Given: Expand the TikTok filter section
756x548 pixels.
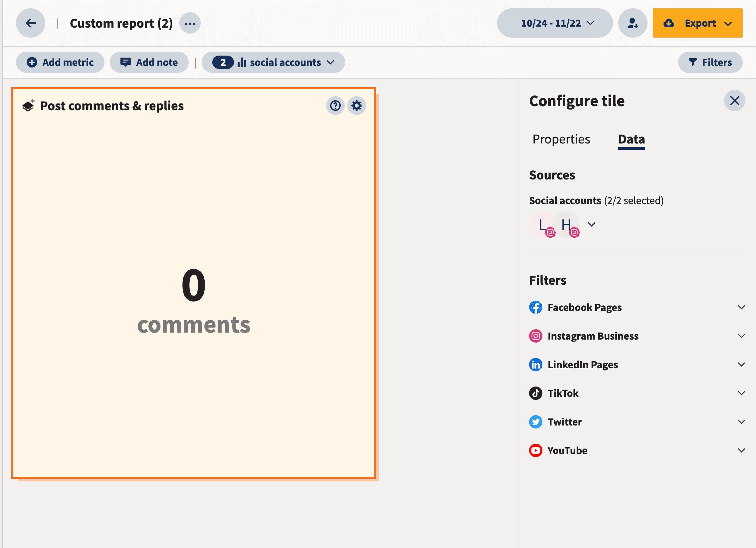Looking at the screenshot, I should pyautogui.click(x=741, y=393).
